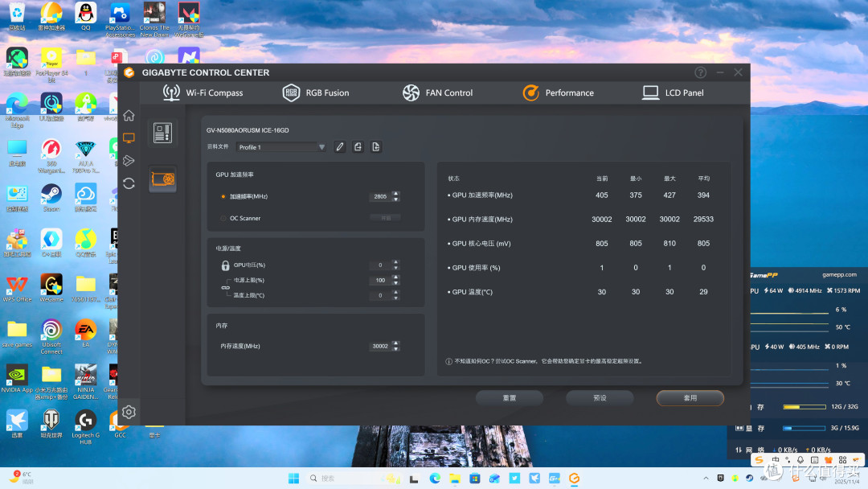The image size is (868, 489).
Task: Click the OC Scanner start button
Action: 385,218
